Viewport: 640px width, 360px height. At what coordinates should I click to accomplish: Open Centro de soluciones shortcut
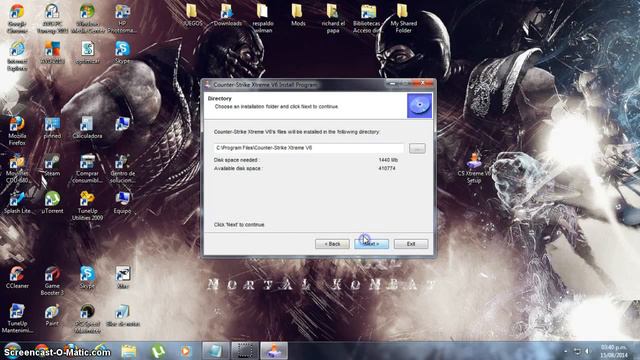[x=122, y=168]
